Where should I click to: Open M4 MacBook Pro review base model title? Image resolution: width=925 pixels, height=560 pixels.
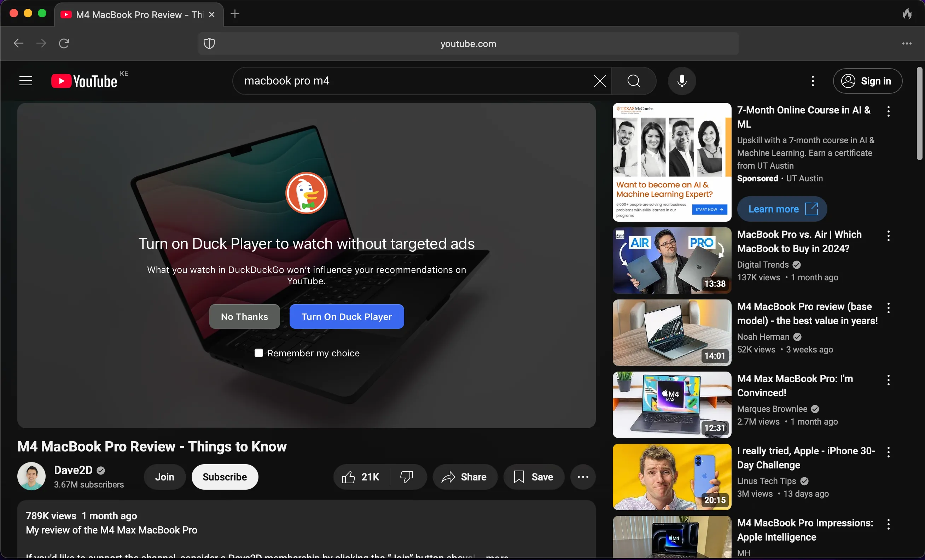click(807, 313)
